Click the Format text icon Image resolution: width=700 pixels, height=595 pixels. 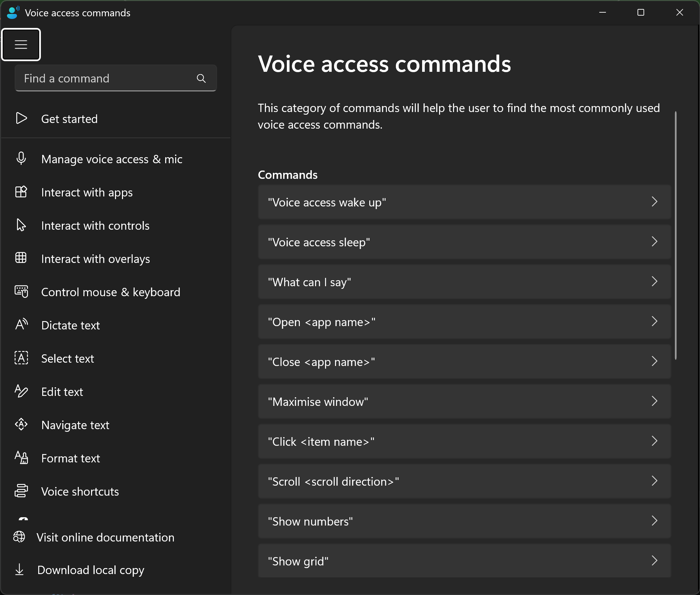coord(21,458)
